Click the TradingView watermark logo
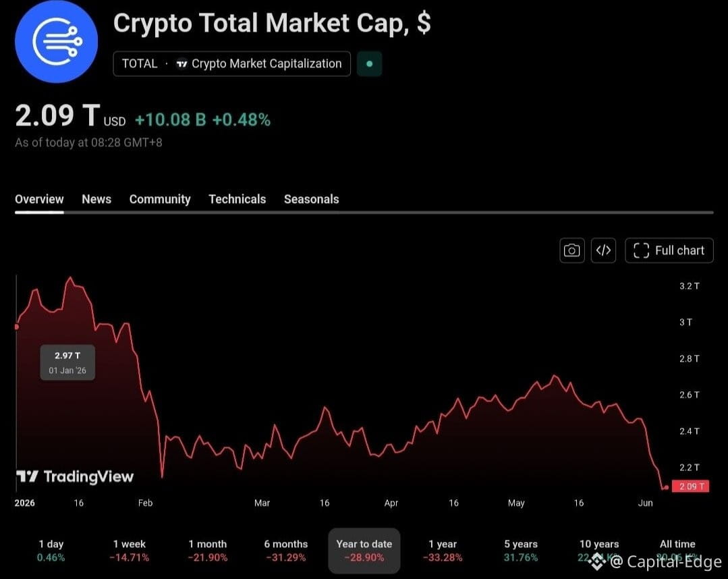This screenshot has width=728, height=579. 75,476
